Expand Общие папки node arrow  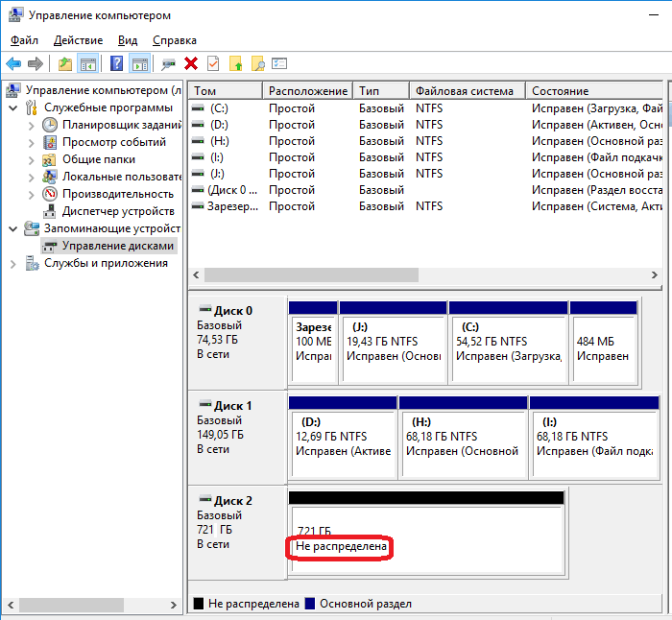pos(32,160)
